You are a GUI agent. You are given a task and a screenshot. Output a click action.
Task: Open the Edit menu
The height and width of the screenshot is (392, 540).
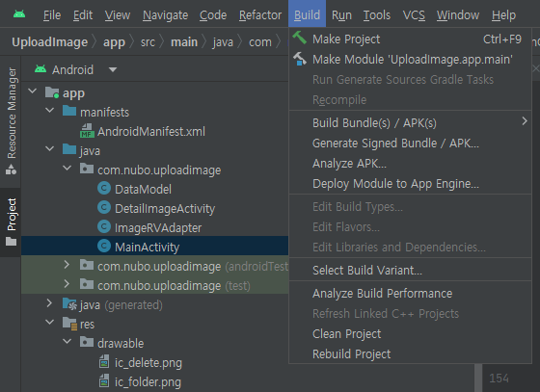(x=83, y=15)
